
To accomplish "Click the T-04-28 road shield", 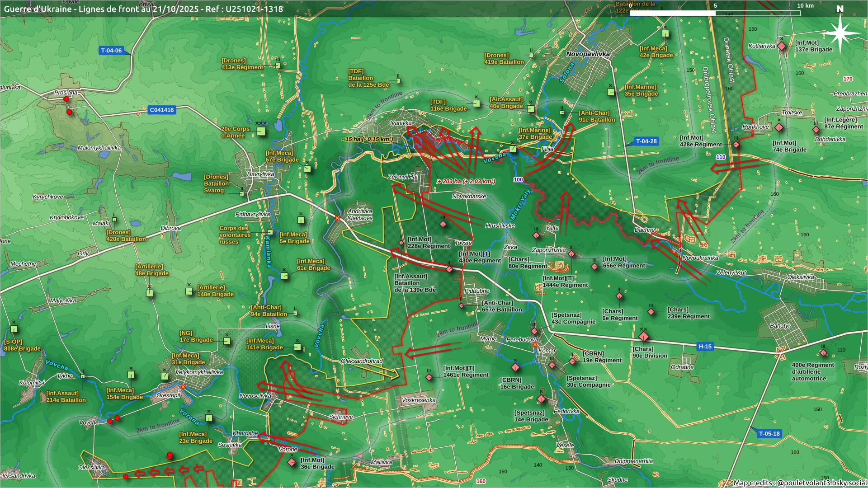I will (646, 141).
